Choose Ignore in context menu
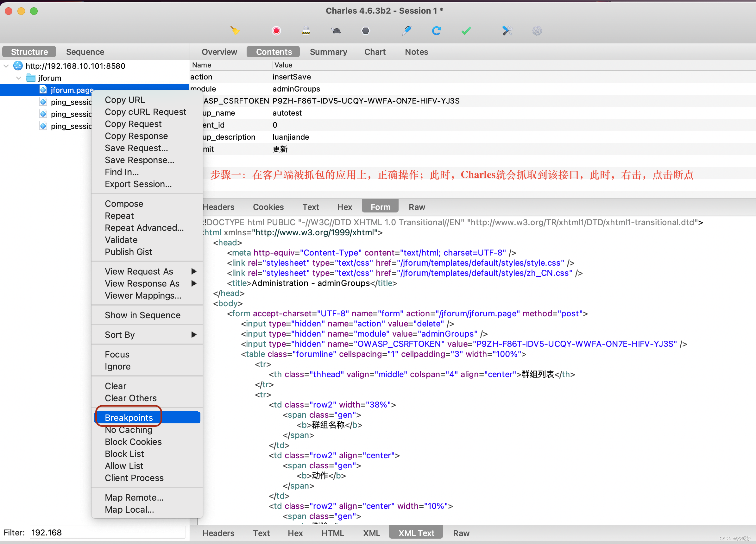The width and height of the screenshot is (756, 544). (x=147, y=366)
